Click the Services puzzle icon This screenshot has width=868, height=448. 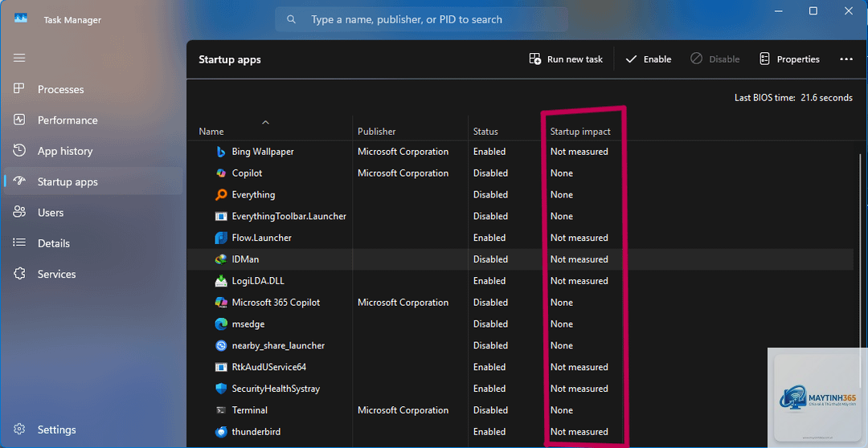19,274
